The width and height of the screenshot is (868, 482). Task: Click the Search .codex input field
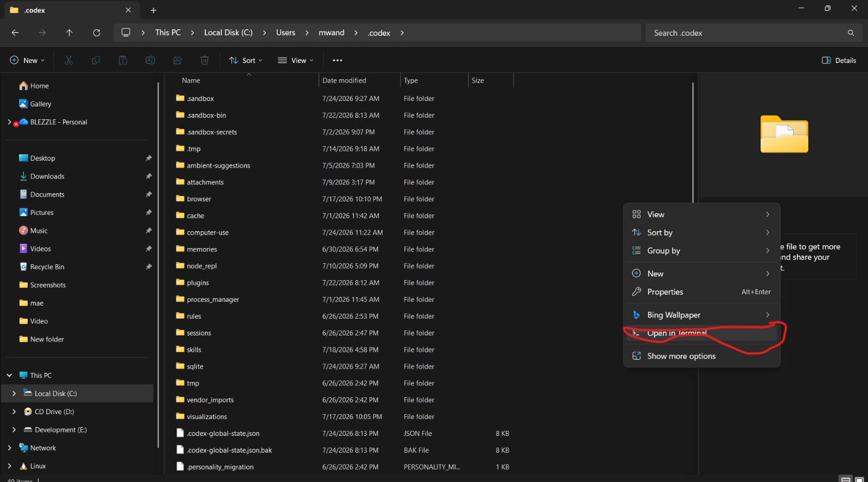(746, 33)
